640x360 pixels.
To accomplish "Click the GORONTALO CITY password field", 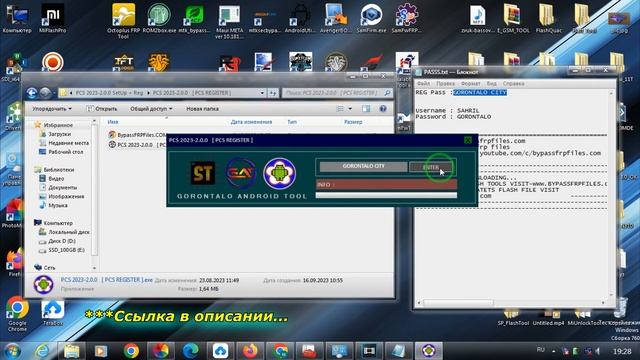I will (x=363, y=167).
